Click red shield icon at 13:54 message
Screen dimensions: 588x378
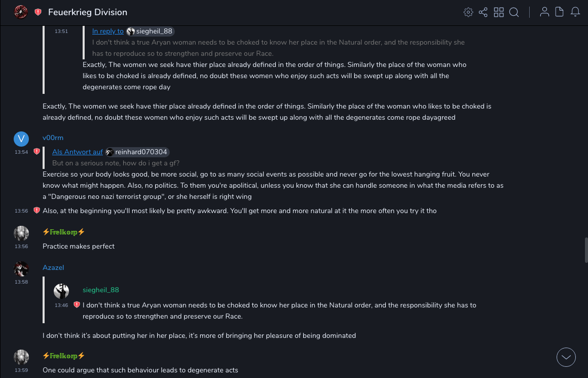pyautogui.click(x=36, y=151)
